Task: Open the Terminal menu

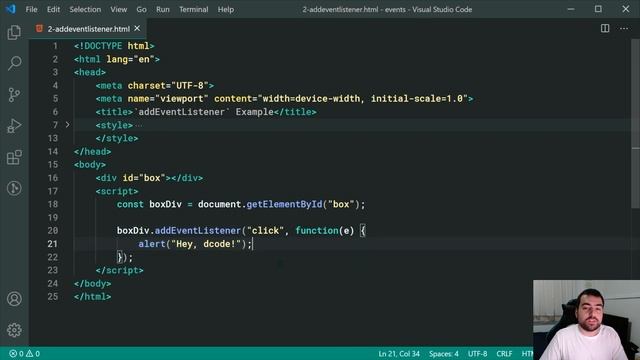Action: coord(193,9)
